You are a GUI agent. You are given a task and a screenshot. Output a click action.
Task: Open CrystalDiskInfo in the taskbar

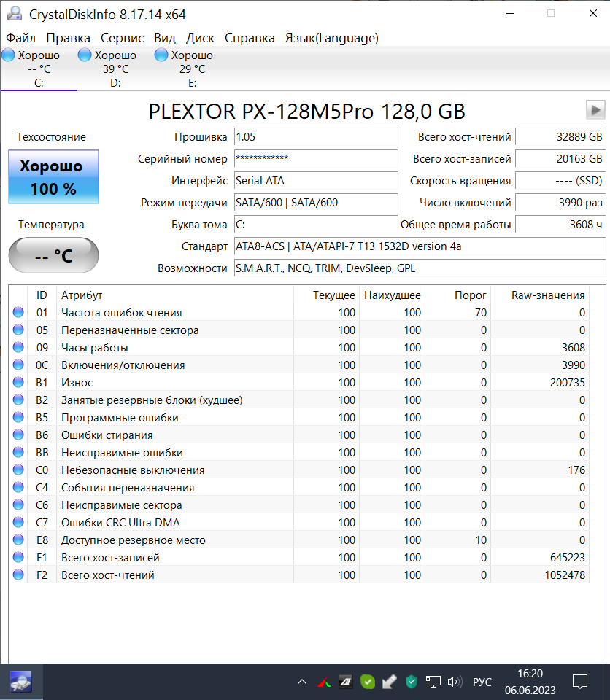point(21,682)
